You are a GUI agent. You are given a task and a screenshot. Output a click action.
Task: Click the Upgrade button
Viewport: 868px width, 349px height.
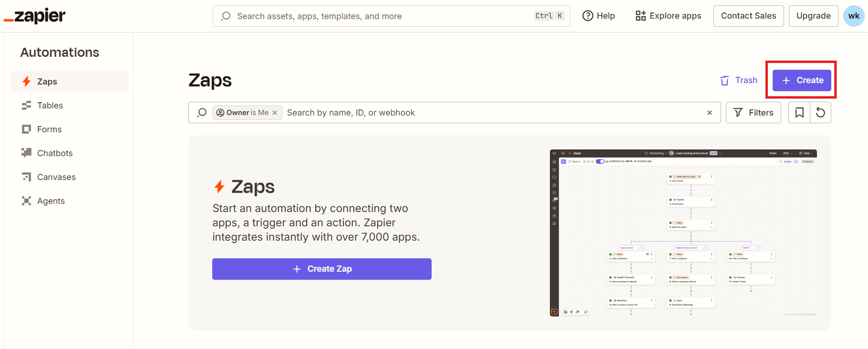click(813, 16)
